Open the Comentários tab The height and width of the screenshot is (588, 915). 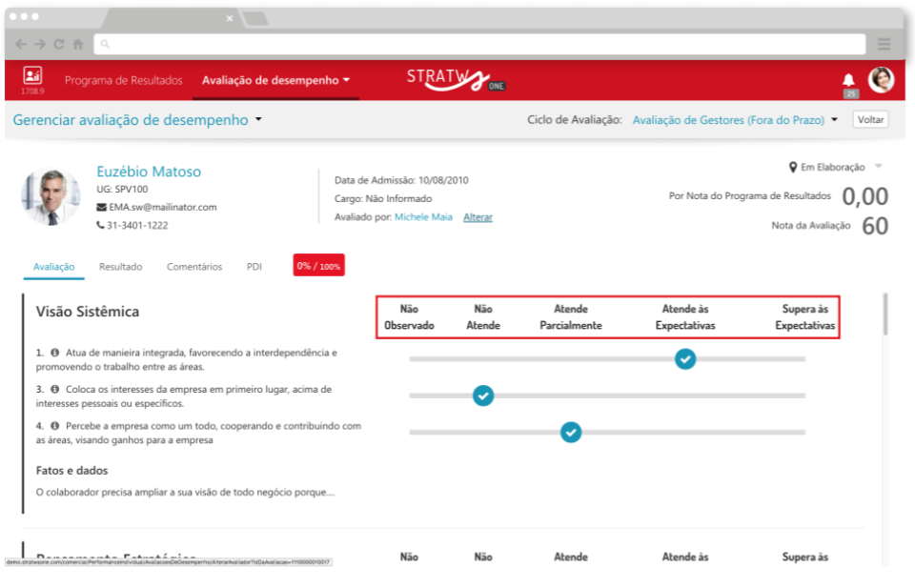pyautogui.click(x=194, y=267)
